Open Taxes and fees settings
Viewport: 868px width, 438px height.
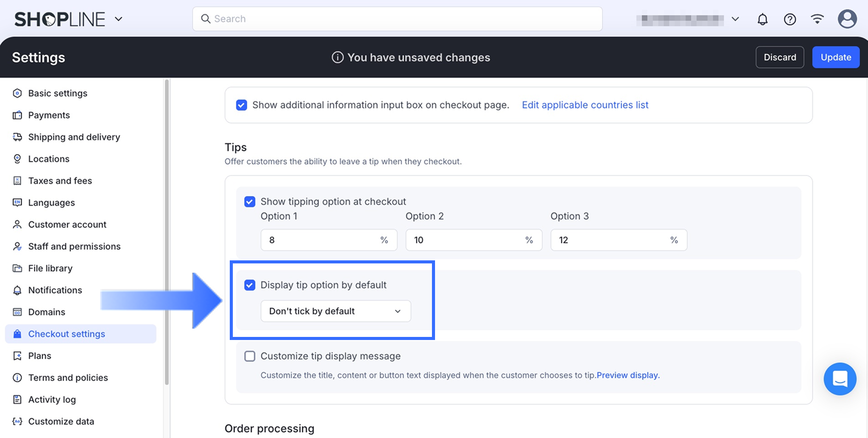(60, 181)
